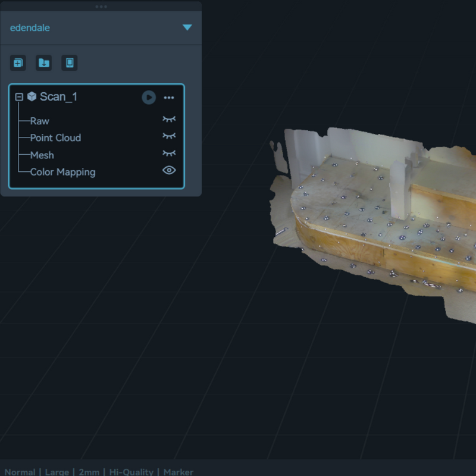Show the Point Cloud layer
The width and height of the screenshot is (476, 476).
pyautogui.click(x=169, y=136)
